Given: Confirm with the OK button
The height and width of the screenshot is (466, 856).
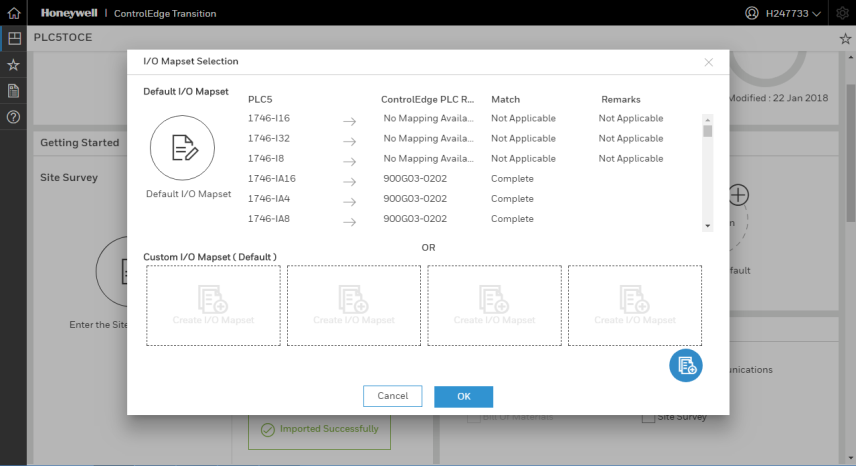Looking at the screenshot, I should click(x=463, y=397).
